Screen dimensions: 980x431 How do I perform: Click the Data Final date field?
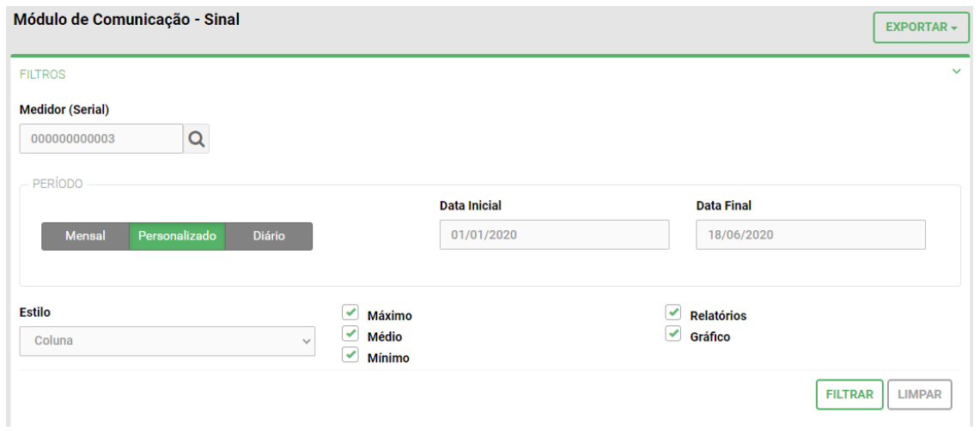coord(810,235)
